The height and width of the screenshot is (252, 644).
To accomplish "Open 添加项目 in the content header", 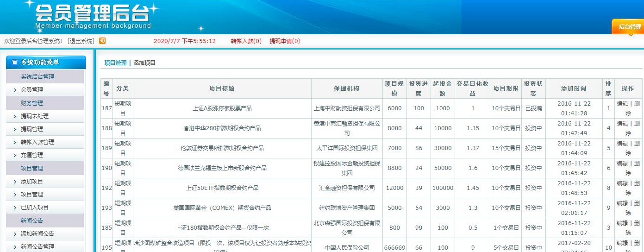I will tap(144, 63).
